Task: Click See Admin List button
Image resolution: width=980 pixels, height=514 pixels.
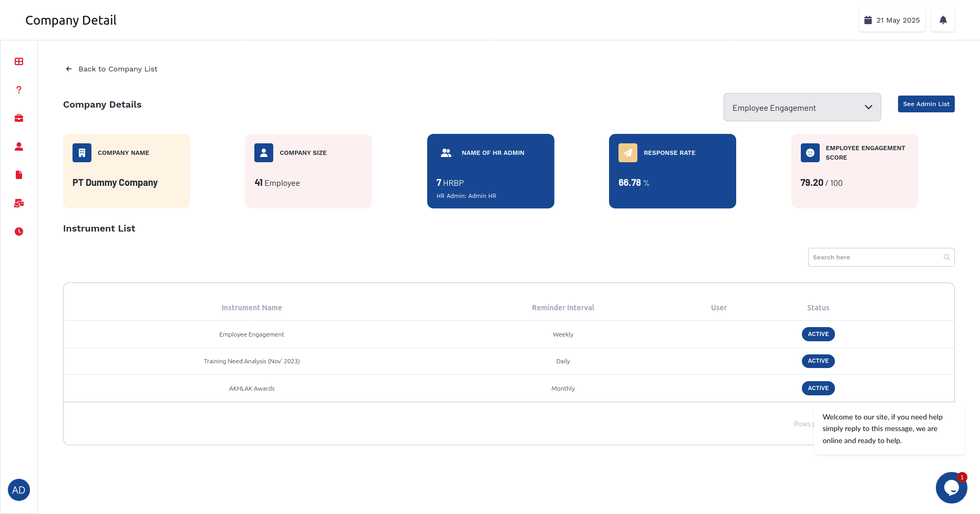Action: tap(926, 104)
